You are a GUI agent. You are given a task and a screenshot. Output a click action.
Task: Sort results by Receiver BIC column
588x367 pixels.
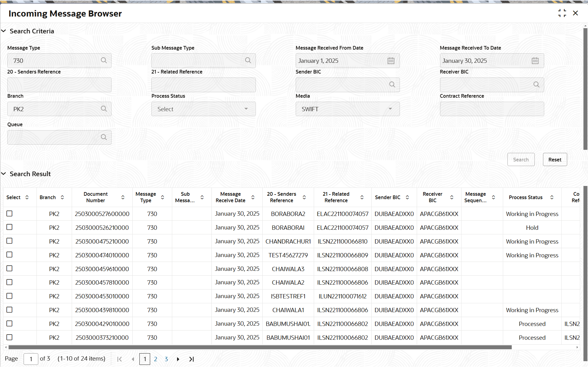(452, 197)
